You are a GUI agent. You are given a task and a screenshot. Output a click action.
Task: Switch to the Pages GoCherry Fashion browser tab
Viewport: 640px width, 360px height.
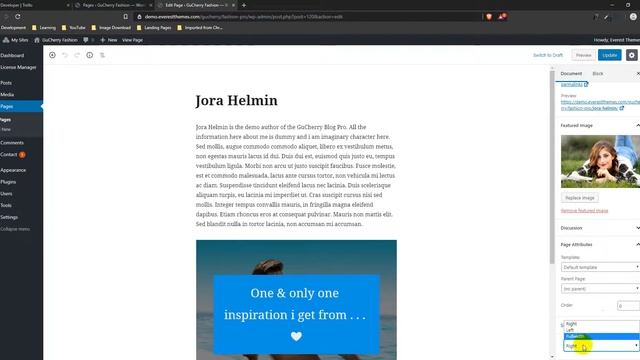113,5
